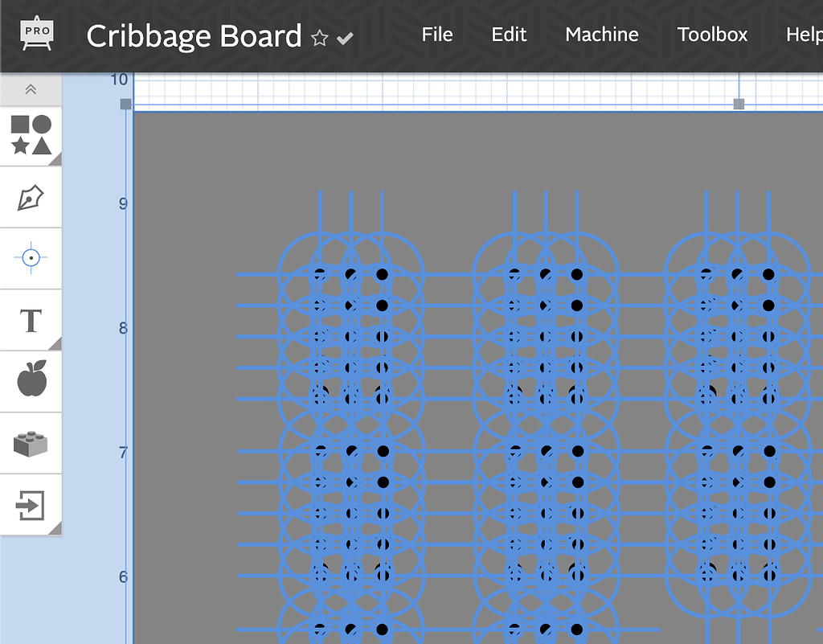The height and width of the screenshot is (644, 823).
Task: Collapse the tool sidebar using the double chevron
Action: pyautogui.click(x=31, y=89)
